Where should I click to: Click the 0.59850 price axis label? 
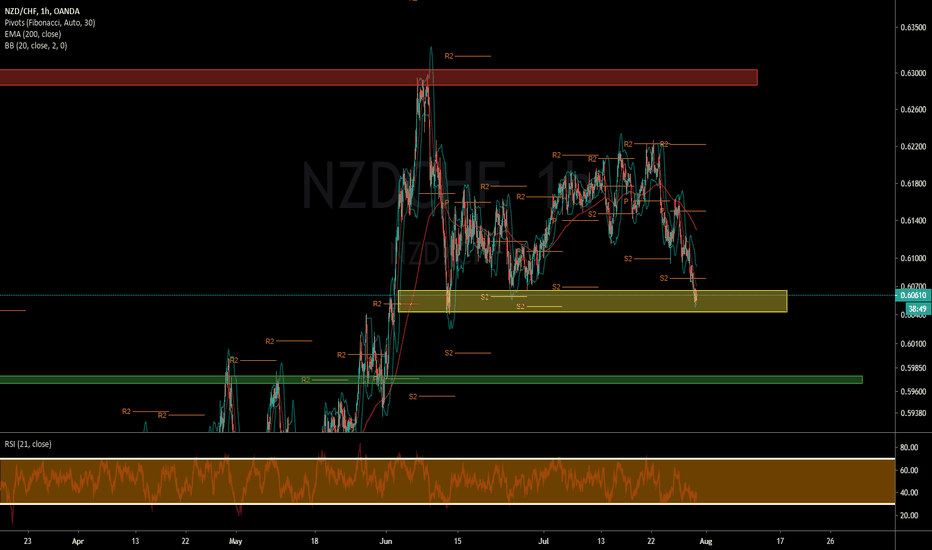point(913,368)
